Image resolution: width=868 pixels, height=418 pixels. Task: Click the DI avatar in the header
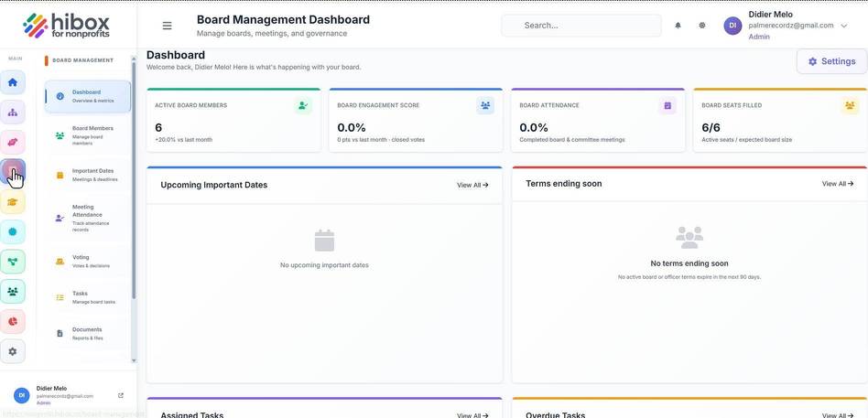click(732, 26)
